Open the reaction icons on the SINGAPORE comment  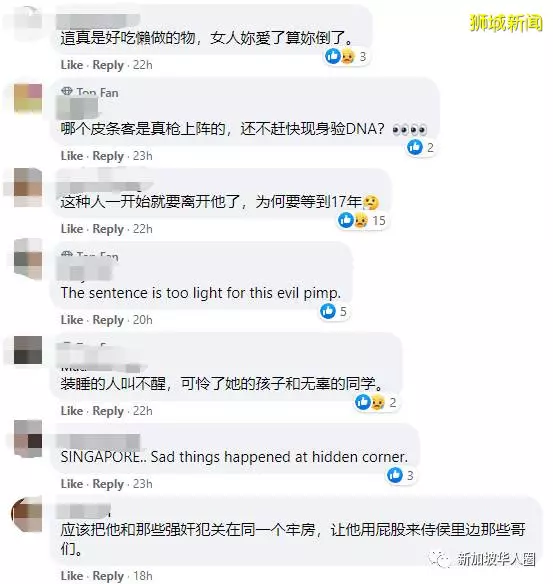coord(395,475)
